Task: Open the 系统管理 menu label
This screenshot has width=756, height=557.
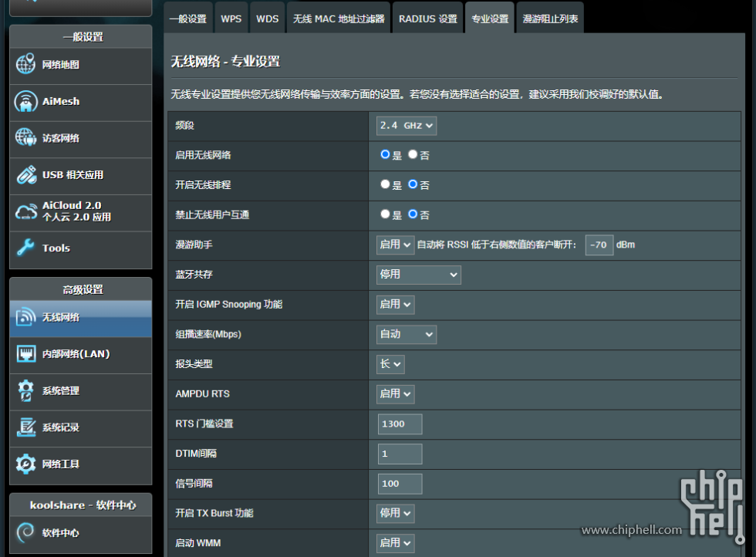Action: tap(61, 390)
